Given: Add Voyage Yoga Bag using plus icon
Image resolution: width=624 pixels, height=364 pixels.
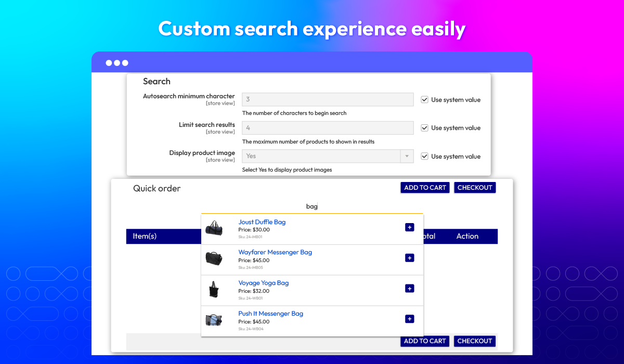Looking at the screenshot, I should pos(409,289).
